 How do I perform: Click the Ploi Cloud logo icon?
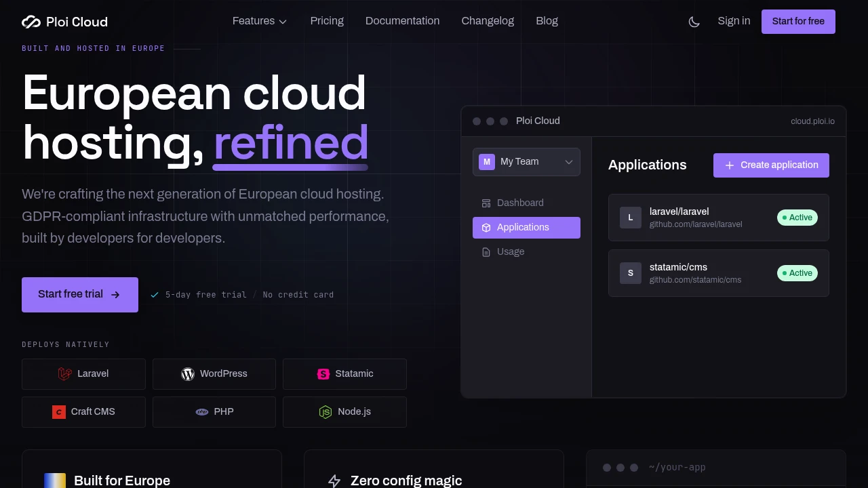[x=31, y=22]
